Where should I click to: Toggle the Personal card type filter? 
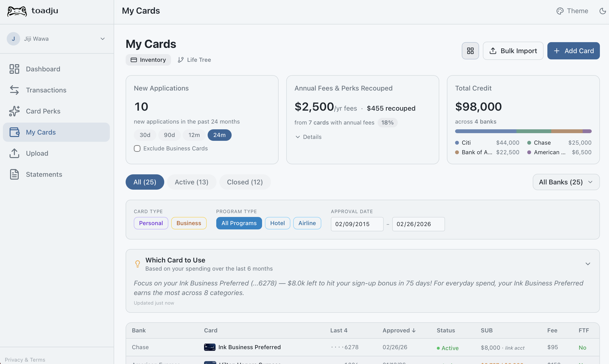click(151, 223)
